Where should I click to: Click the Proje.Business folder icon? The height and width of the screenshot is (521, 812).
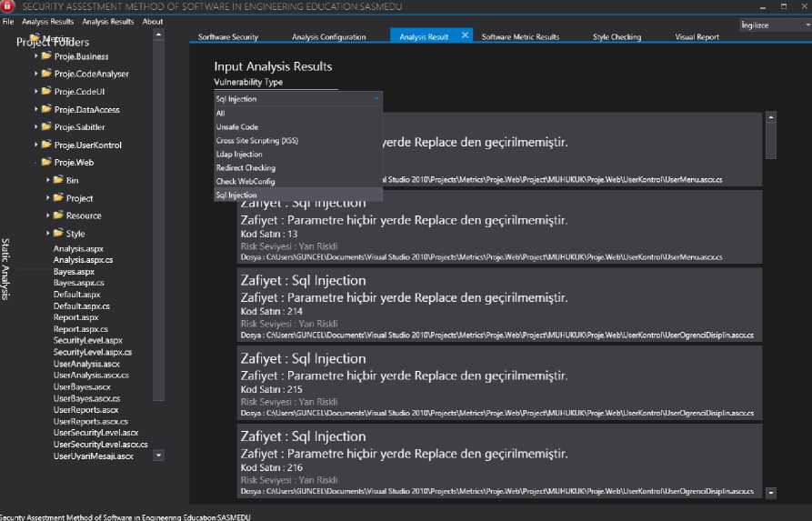pos(46,56)
